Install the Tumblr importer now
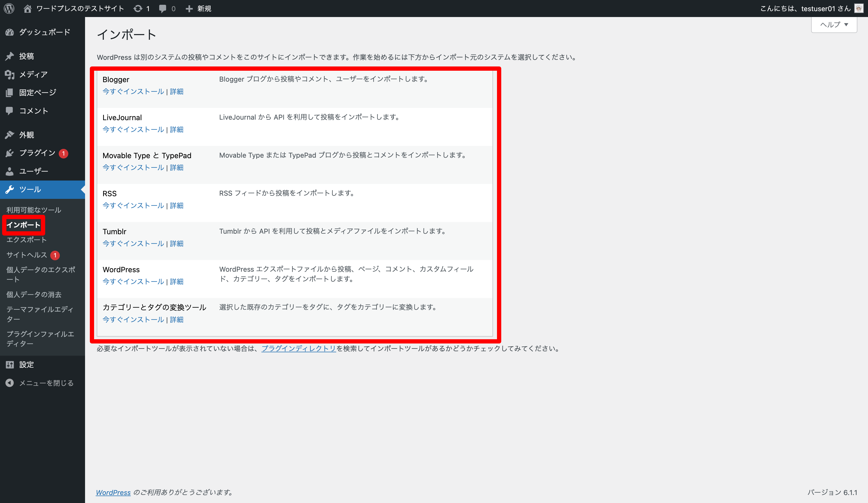 pos(133,244)
